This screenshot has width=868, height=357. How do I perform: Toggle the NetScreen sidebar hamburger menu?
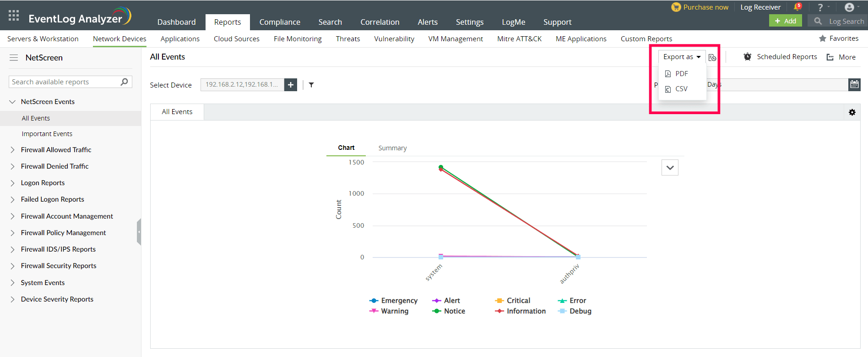pos(14,58)
